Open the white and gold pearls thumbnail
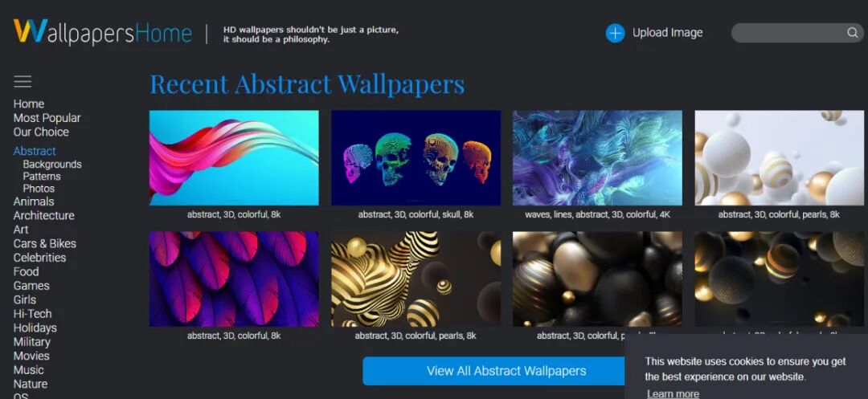 [780, 157]
